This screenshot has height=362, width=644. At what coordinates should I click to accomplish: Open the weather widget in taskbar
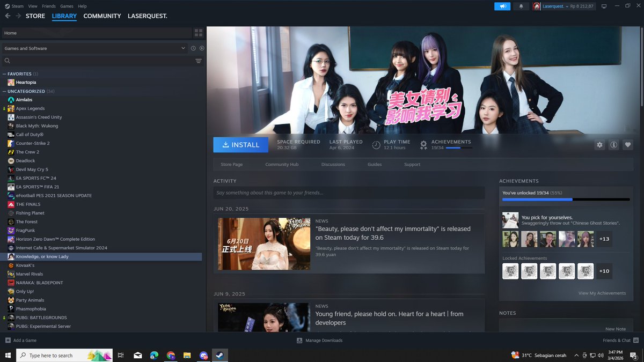point(539,355)
